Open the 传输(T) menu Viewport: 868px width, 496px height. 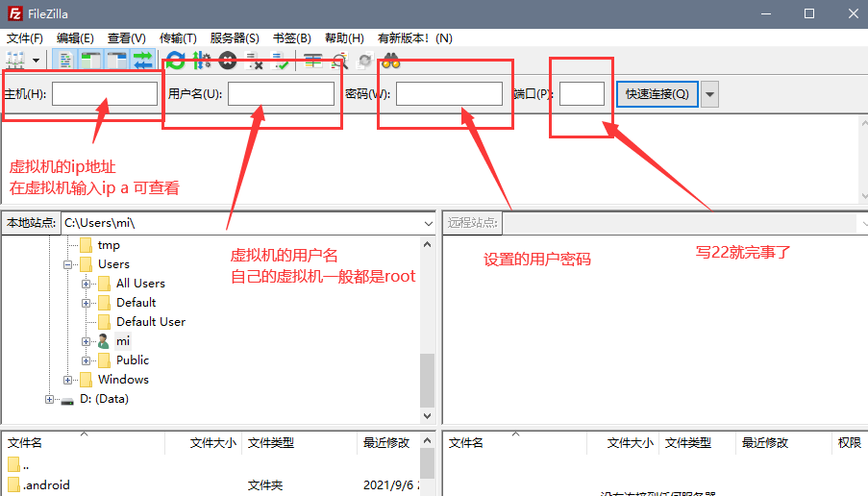178,38
